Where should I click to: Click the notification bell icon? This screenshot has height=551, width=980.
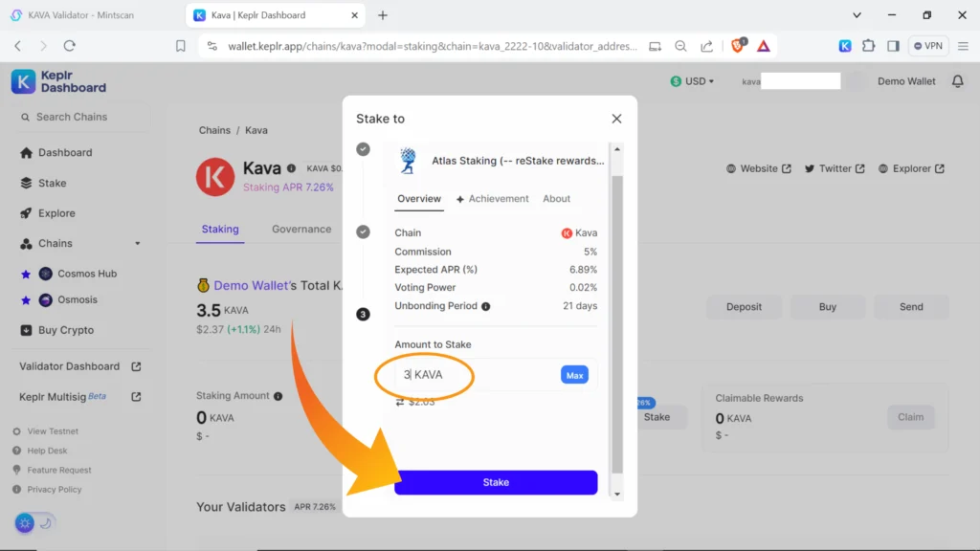click(x=957, y=81)
